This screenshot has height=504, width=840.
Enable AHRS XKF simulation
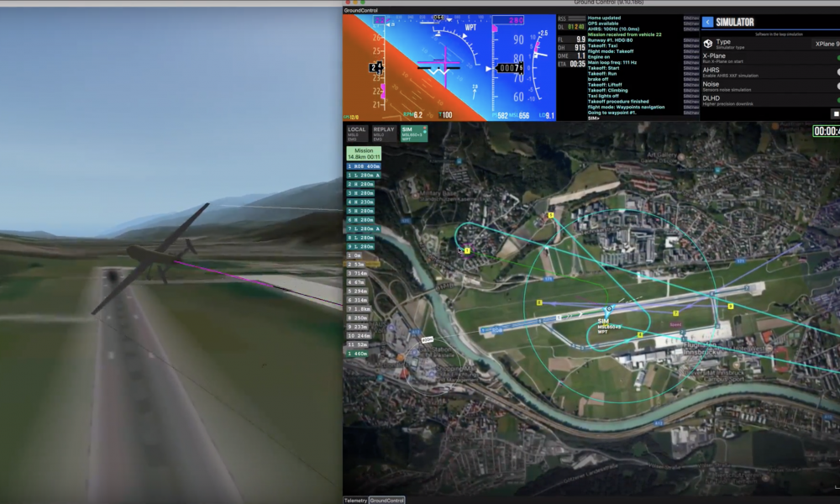tap(837, 71)
